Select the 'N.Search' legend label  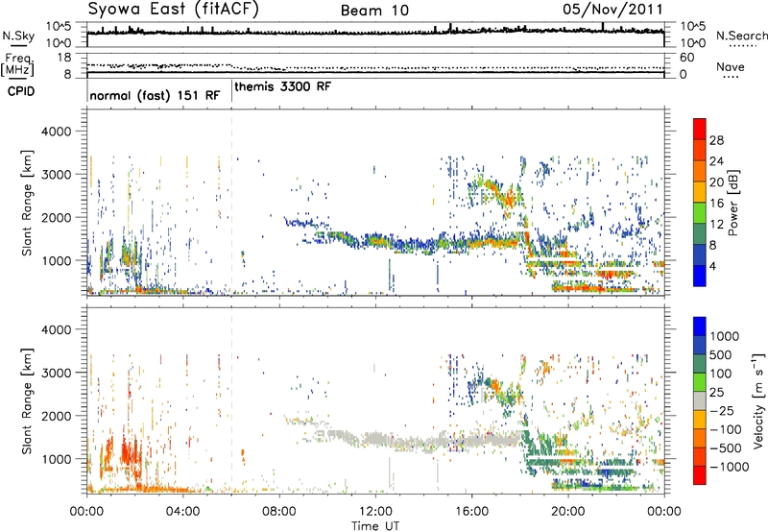point(741,36)
